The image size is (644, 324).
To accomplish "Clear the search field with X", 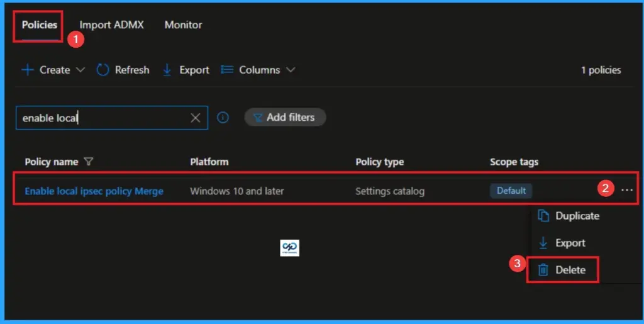I will (x=196, y=118).
